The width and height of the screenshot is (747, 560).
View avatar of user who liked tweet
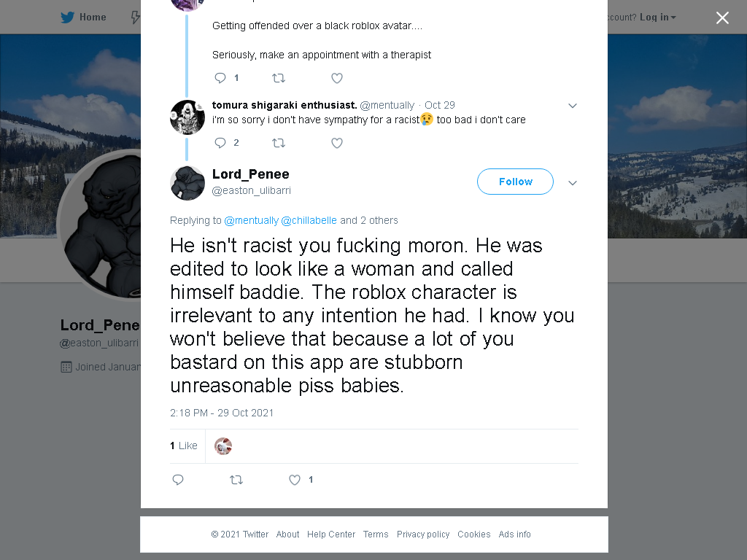tap(223, 446)
